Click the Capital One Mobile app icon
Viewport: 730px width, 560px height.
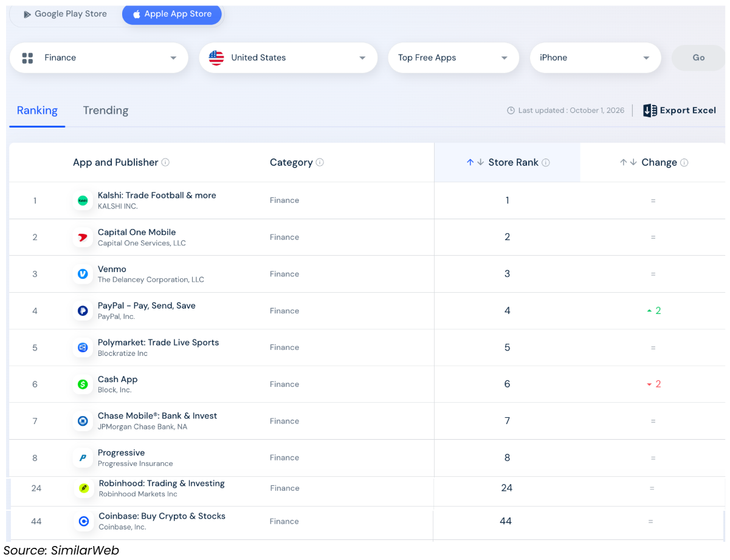pos(83,237)
